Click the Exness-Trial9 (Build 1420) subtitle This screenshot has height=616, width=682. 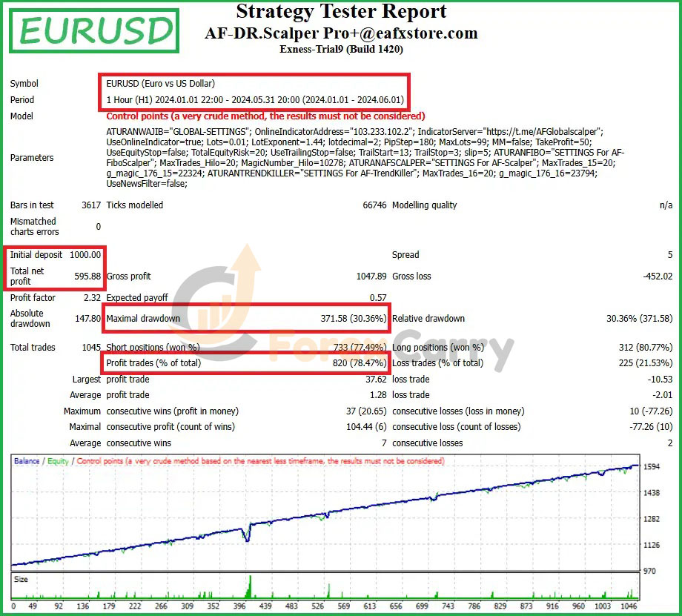[x=341, y=50]
